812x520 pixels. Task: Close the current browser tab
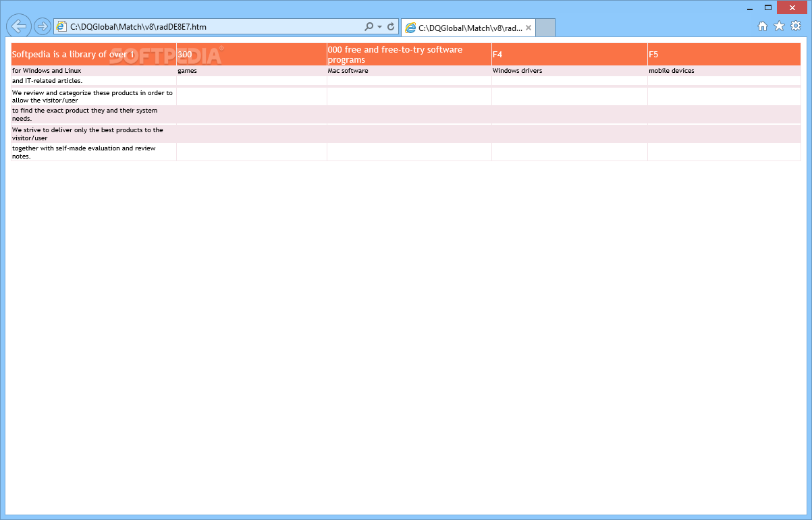tap(529, 28)
